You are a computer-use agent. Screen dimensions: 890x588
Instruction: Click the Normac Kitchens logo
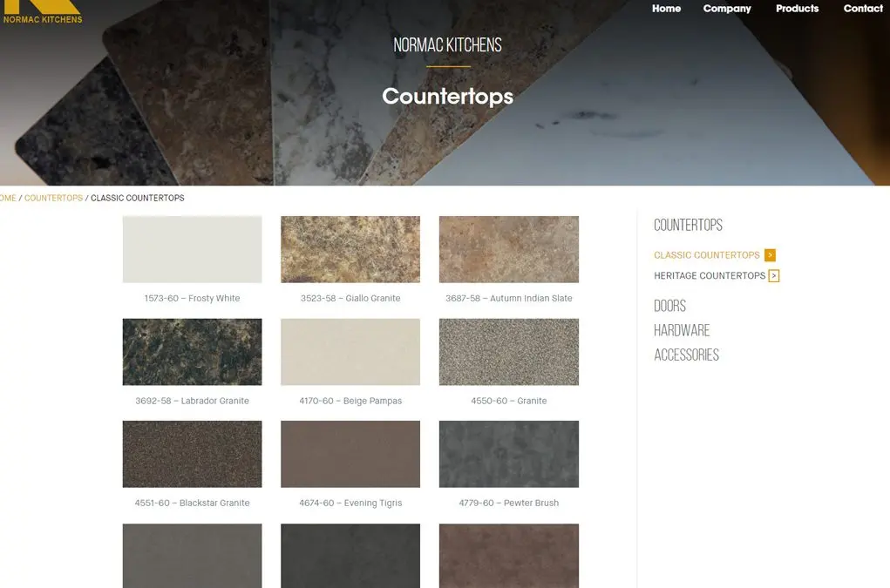[42, 12]
